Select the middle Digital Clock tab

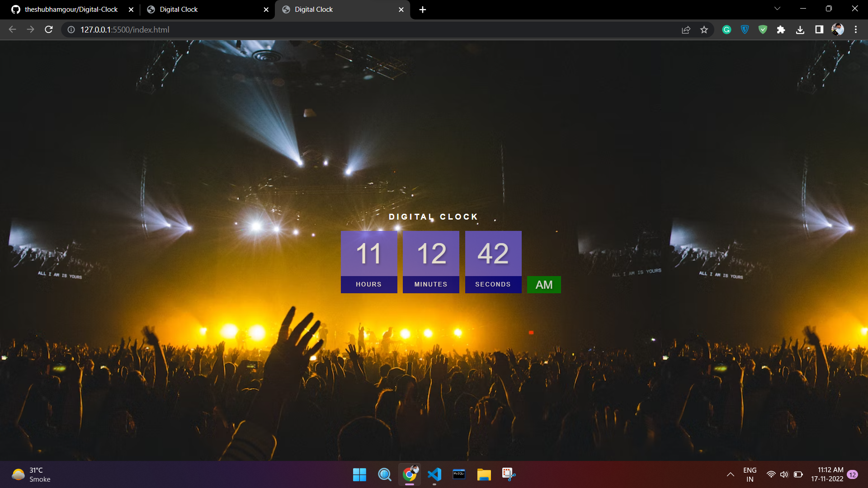(x=199, y=9)
